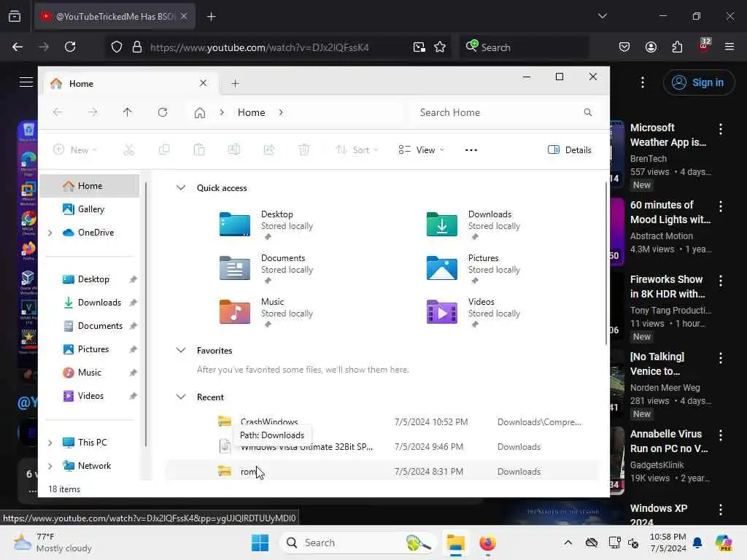
Task: Click File Explorer's Refresh button
Action: click(163, 112)
